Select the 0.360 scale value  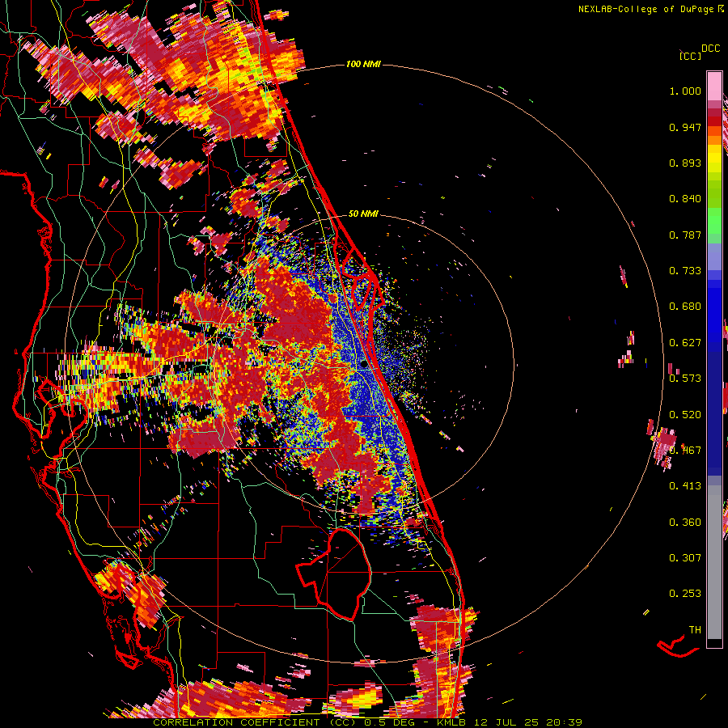pos(685,522)
